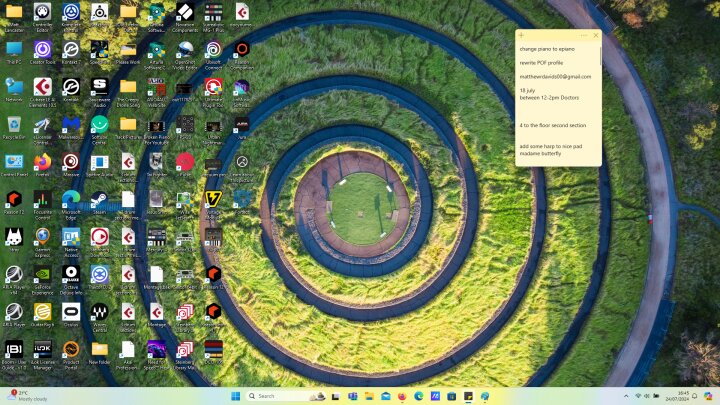Image resolution: width=720 pixels, height=405 pixels.
Task: Select the Network desktop icon
Action: tap(14, 90)
